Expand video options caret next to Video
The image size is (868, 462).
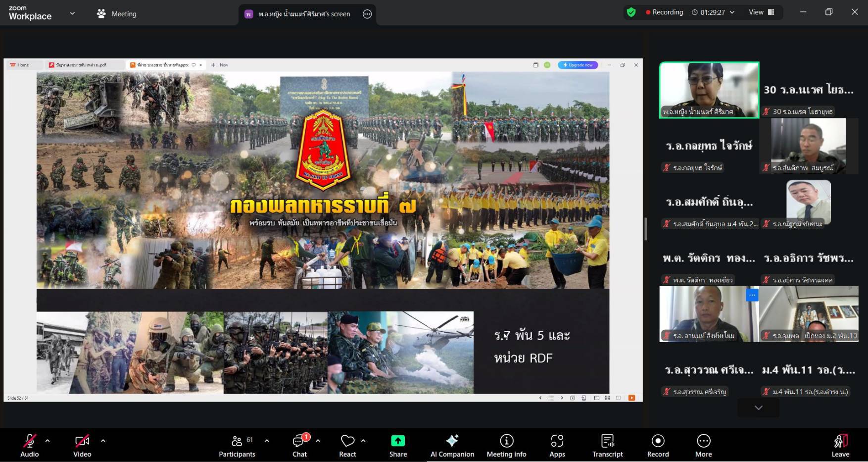103,440
